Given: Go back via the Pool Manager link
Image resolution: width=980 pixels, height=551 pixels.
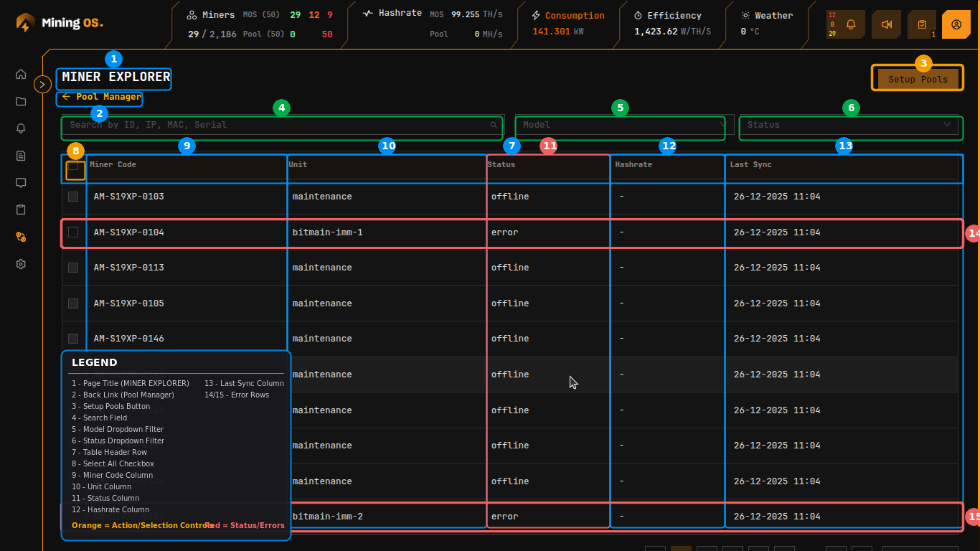Looking at the screenshot, I should pos(99,98).
